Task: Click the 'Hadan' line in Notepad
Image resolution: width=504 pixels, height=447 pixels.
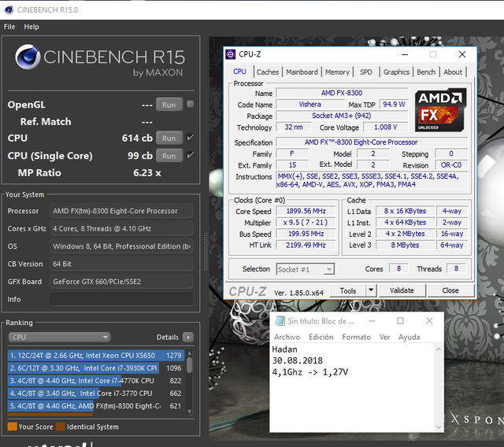Action: (284, 349)
